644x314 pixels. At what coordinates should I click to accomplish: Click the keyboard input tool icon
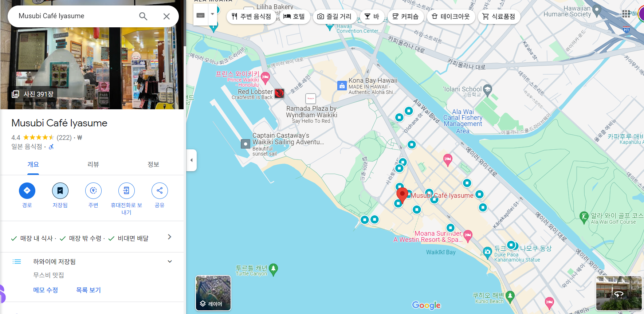[x=201, y=15]
